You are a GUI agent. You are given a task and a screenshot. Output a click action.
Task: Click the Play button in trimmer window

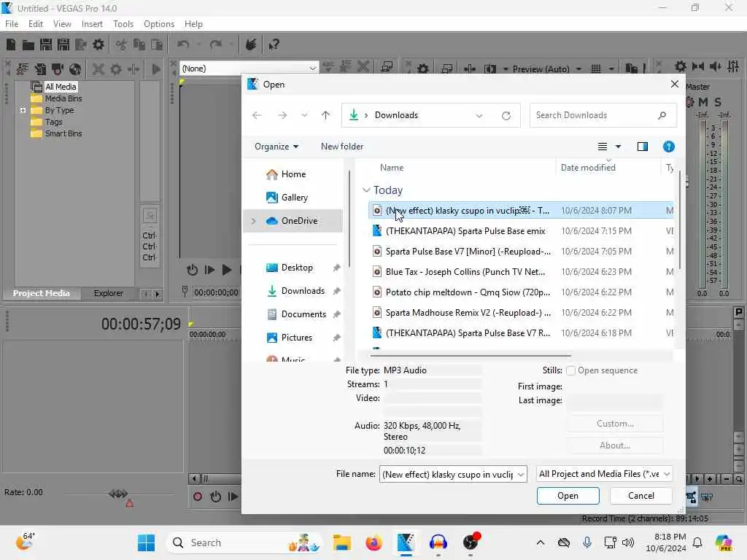pyautogui.click(x=227, y=270)
